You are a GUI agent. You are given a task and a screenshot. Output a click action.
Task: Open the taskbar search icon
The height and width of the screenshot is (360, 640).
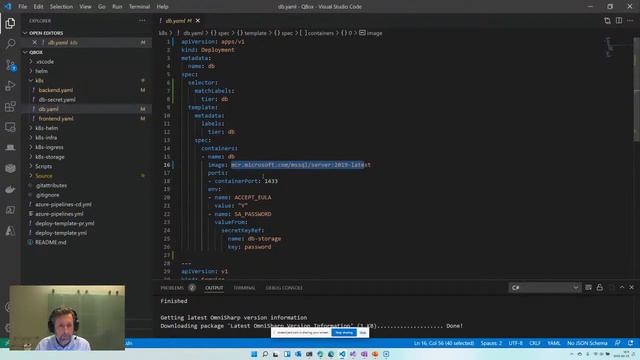(x=265, y=354)
